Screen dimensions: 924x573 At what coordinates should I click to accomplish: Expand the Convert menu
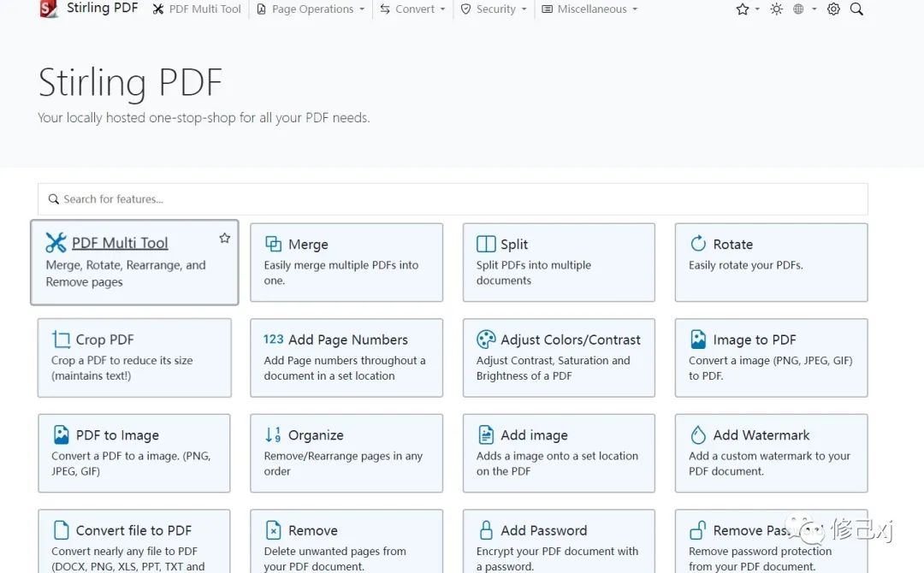click(412, 9)
